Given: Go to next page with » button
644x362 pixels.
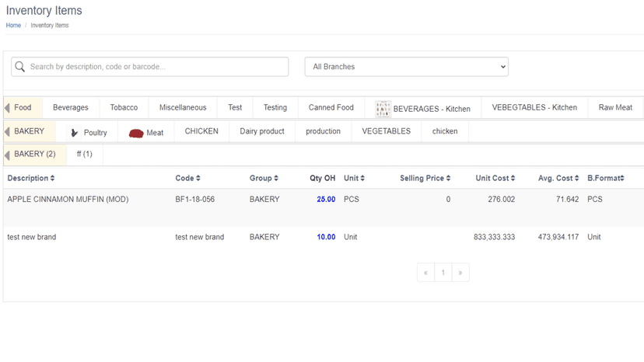Looking at the screenshot, I should pos(460,273).
